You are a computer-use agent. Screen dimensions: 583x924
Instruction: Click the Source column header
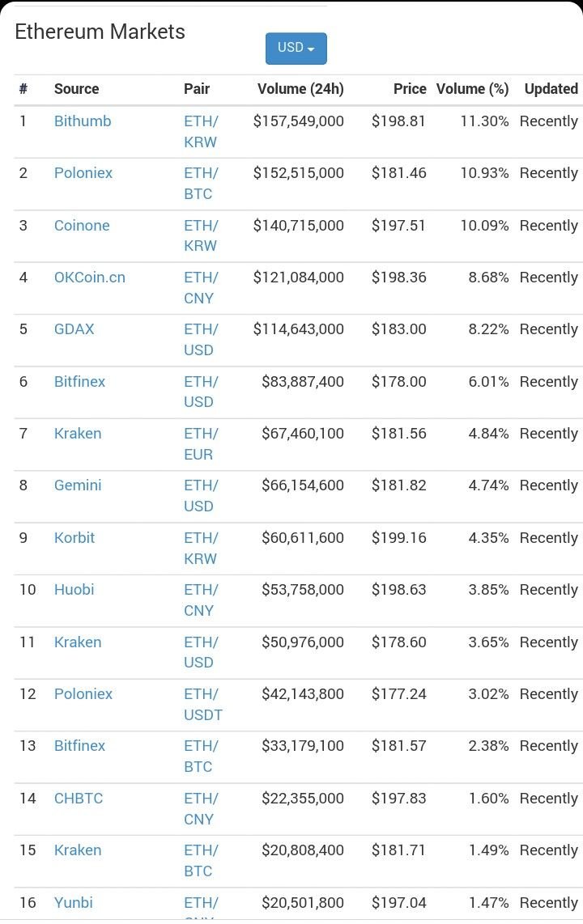click(x=76, y=89)
